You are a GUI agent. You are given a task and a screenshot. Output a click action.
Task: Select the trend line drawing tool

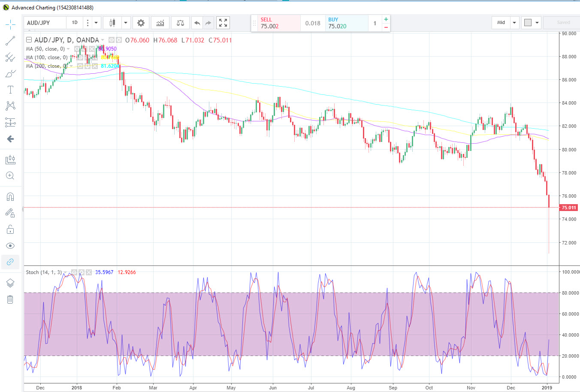[10, 41]
